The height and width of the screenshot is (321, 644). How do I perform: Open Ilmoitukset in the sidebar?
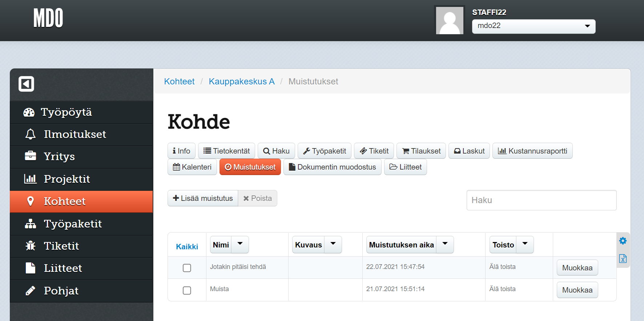click(x=81, y=135)
